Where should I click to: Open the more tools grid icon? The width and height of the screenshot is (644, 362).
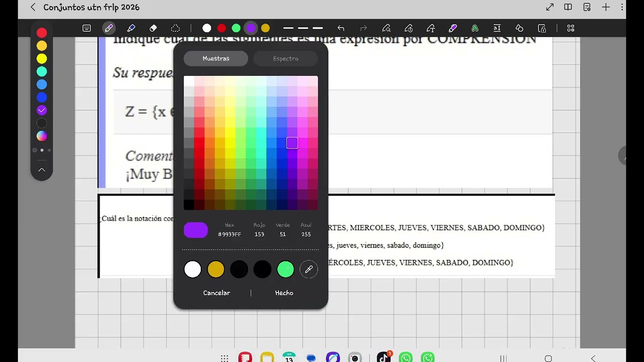[x=571, y=28]
